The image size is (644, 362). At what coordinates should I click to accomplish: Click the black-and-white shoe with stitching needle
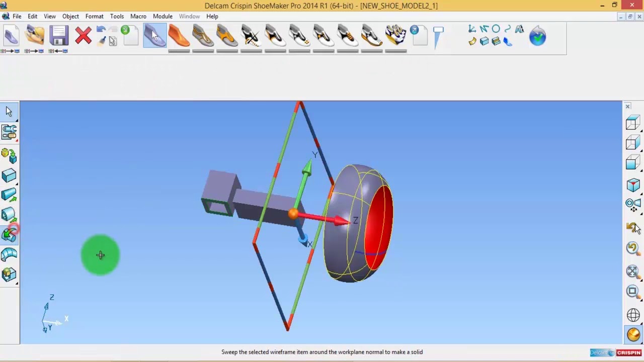(x=251, y=36)
